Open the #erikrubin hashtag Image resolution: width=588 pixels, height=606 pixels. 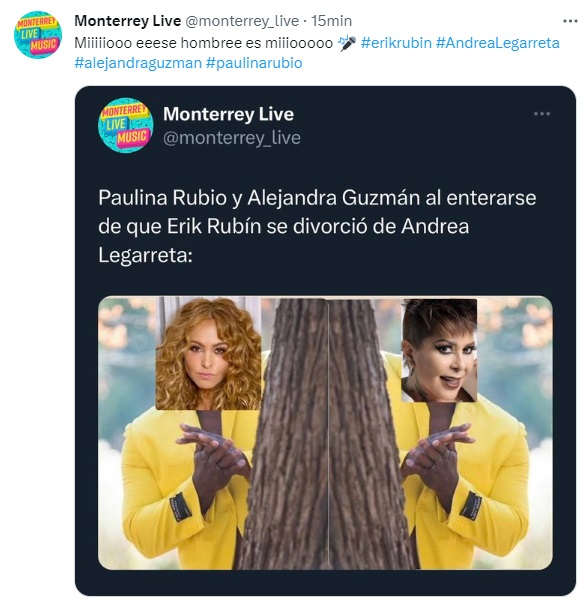[395, 43]
